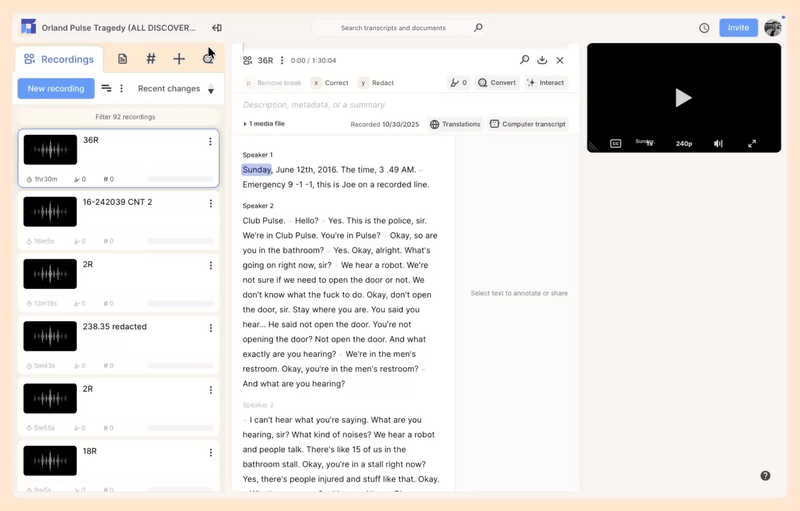Click the first Speaker 1 label

(x=258, y=155)
